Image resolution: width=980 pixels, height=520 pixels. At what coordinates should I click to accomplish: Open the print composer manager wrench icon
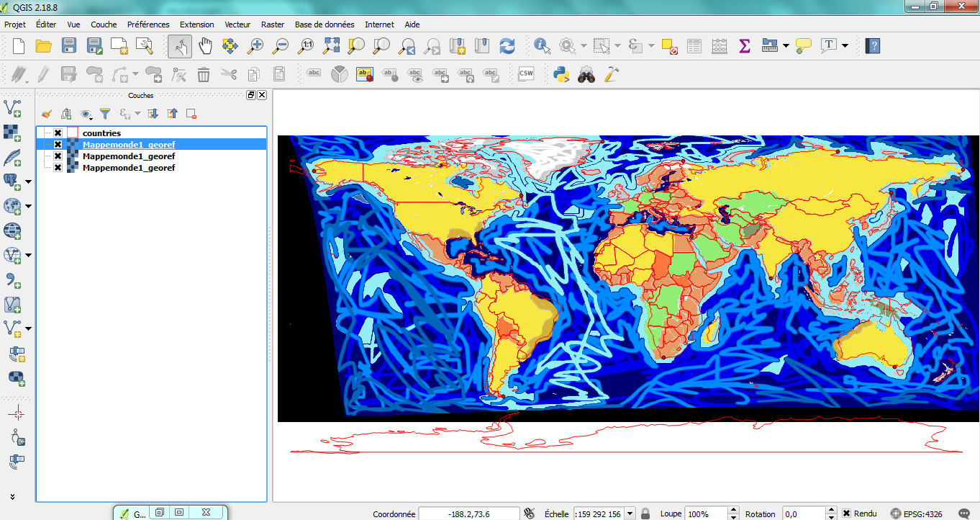(145, 46)
